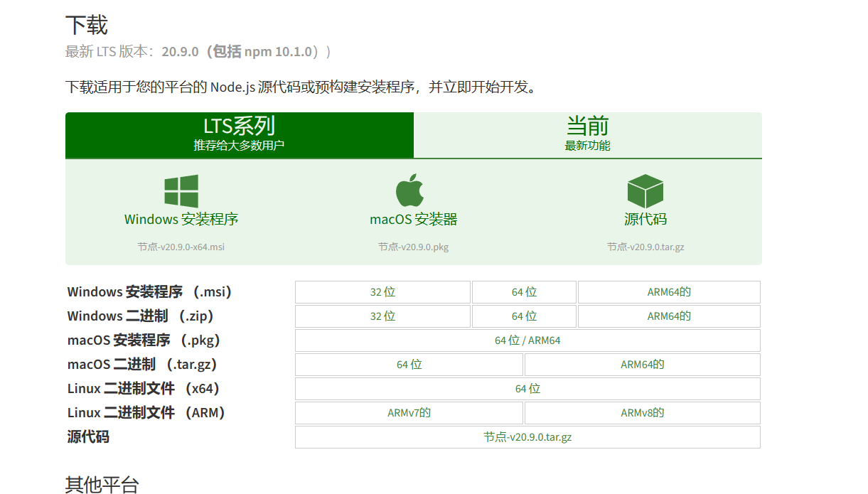Switch to the LTS系列 tab
This screenshot has width=868, height=494.
(239, 134)
